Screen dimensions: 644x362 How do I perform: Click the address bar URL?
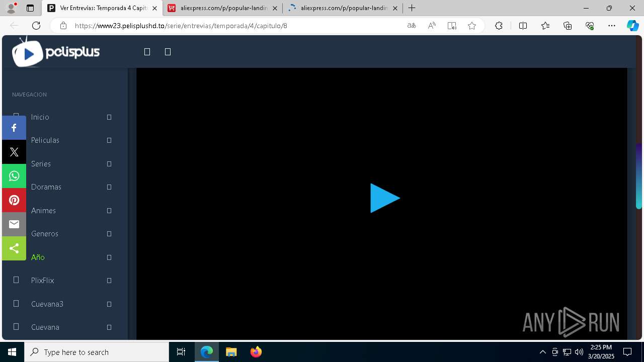[181, 26]
